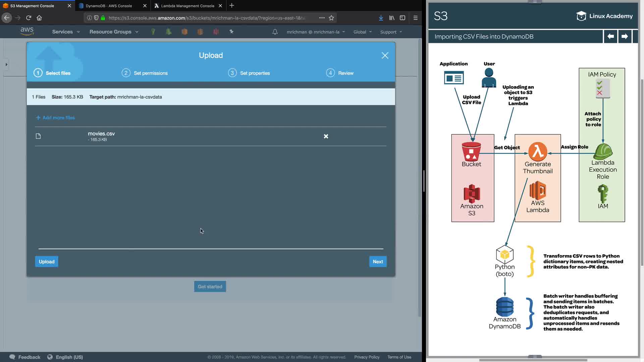The height and width of the screenshot is (362, 644).
Task: Reload the page with refresh icon
Action: coord(29,18)
